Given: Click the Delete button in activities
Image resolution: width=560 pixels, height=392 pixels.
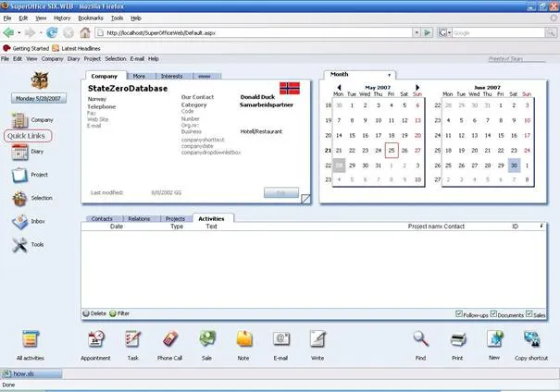Looking at the screenshot, I should (x=94, y=313).
